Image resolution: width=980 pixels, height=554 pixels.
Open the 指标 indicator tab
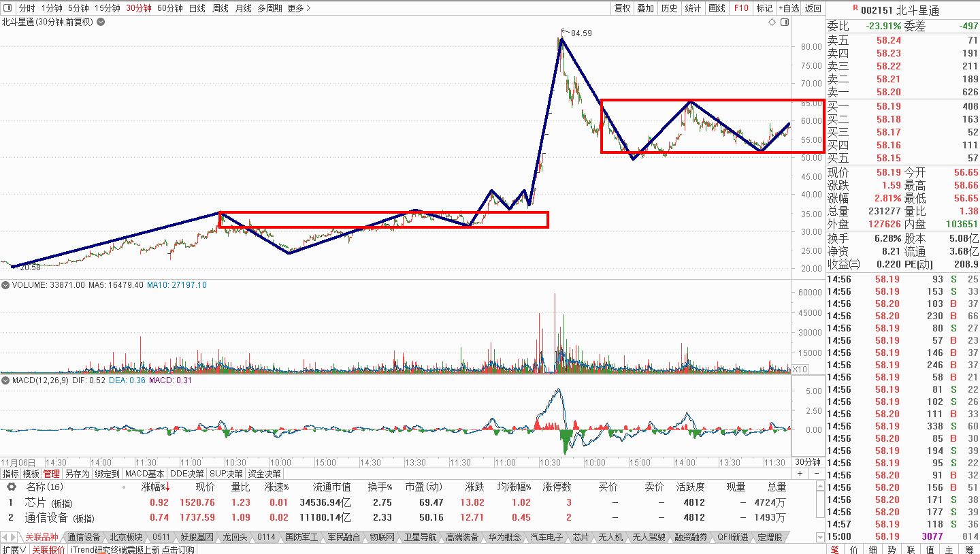10,474
